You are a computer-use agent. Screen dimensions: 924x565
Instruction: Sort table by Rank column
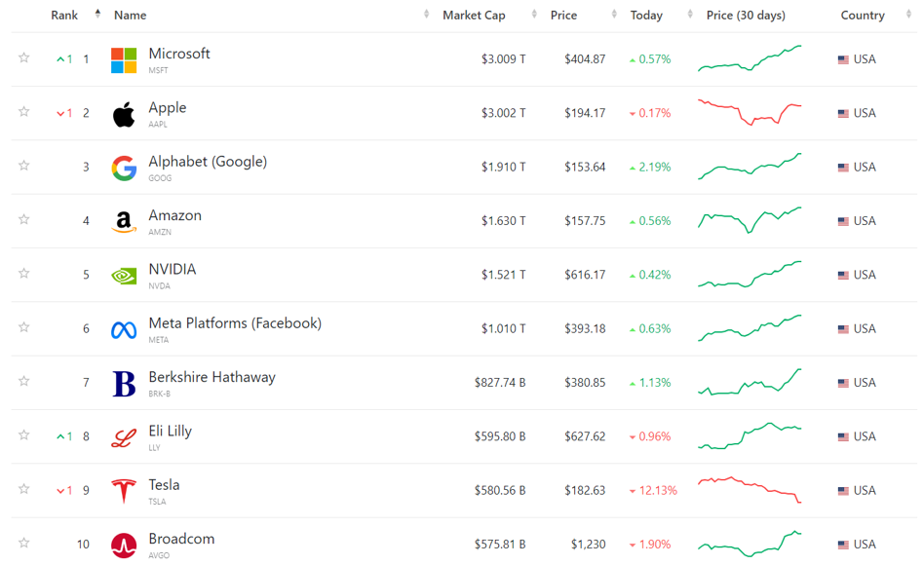click(64, 16)
